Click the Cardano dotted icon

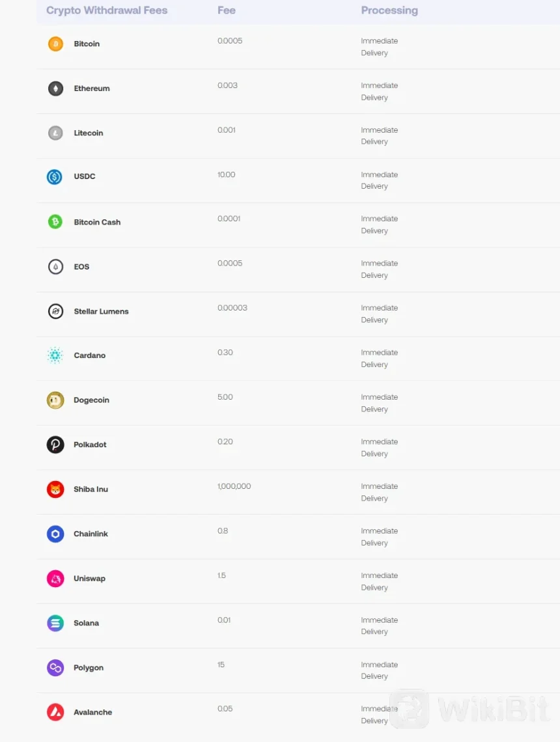point(55,355)
